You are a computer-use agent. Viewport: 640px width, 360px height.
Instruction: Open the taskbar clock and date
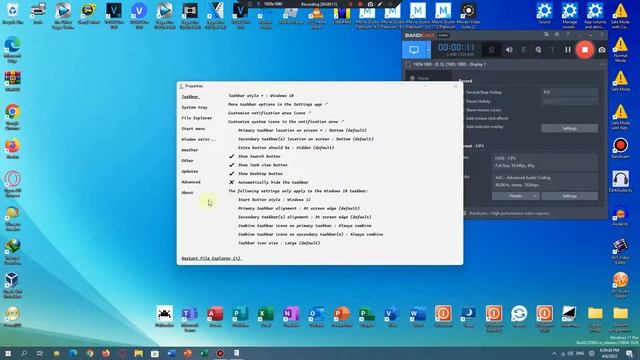609,353
